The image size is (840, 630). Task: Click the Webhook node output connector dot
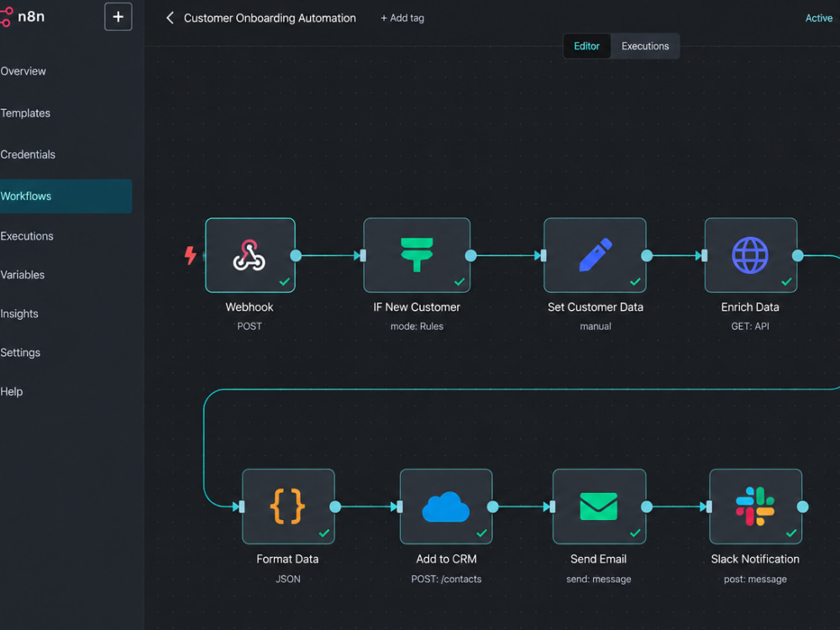pyautogui.click(x=296, y=255)
